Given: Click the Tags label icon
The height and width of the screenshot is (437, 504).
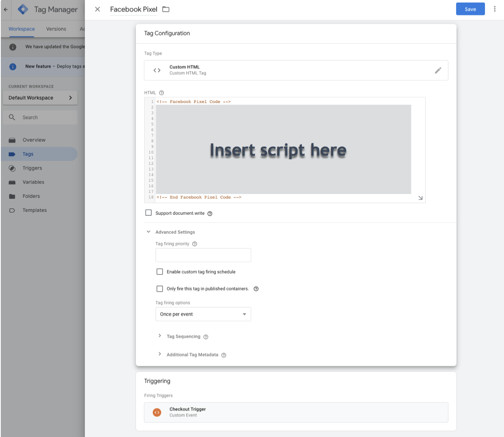Looking at the screenshot, I should [12, 154].
